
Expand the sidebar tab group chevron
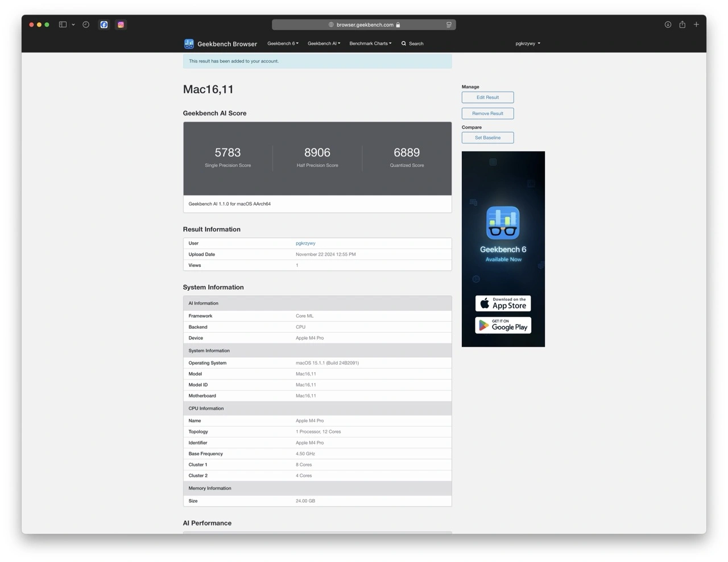(73, 24)
